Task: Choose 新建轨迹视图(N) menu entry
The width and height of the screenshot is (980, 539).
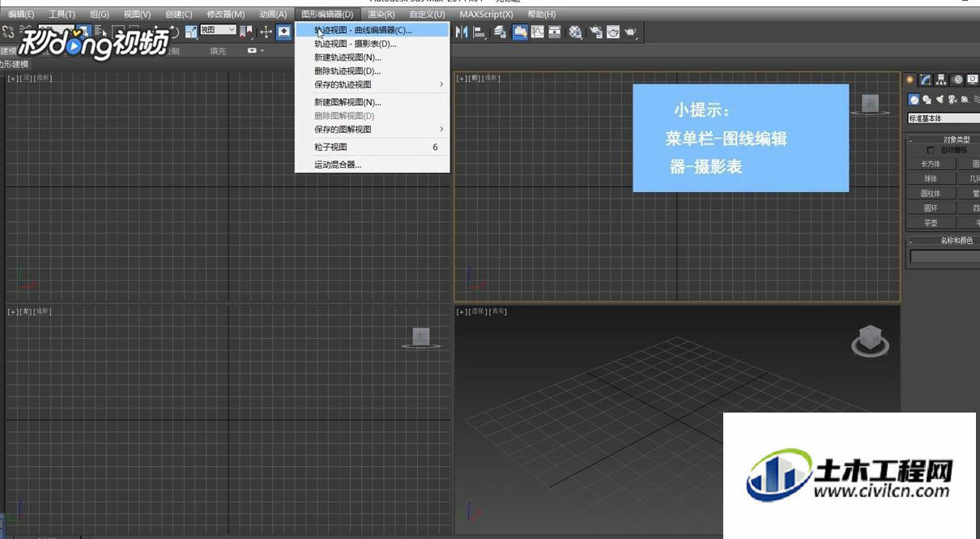Action: 373,58
